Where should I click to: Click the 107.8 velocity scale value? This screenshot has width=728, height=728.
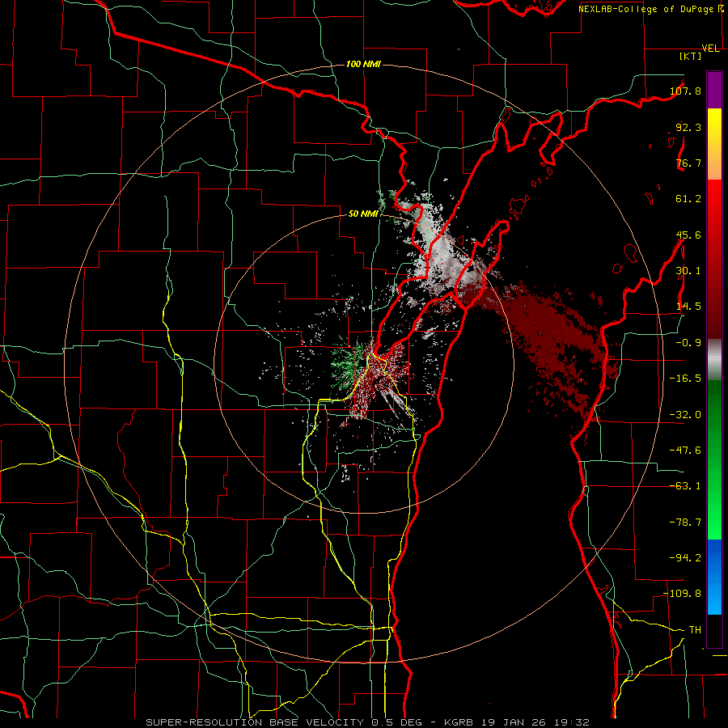tap(685, 91)
